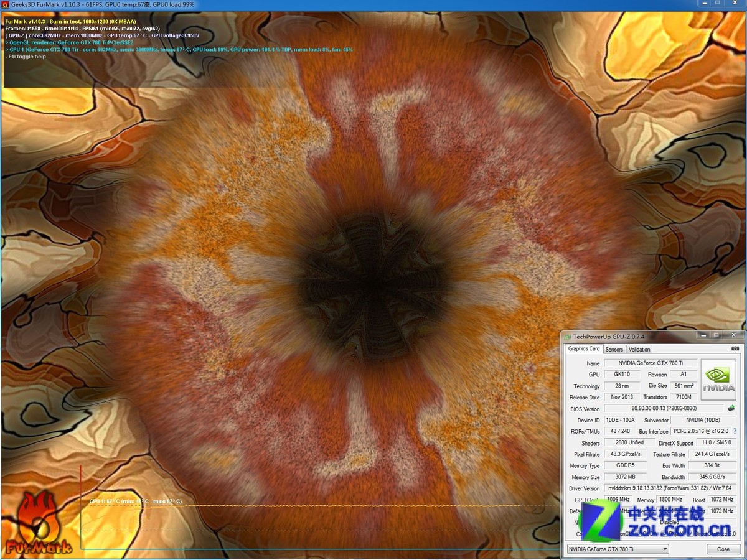Select the 241.4 GTexel/s fillrate field
The width and height of the screenshot is (747, 560).
[x=712, y=454]
